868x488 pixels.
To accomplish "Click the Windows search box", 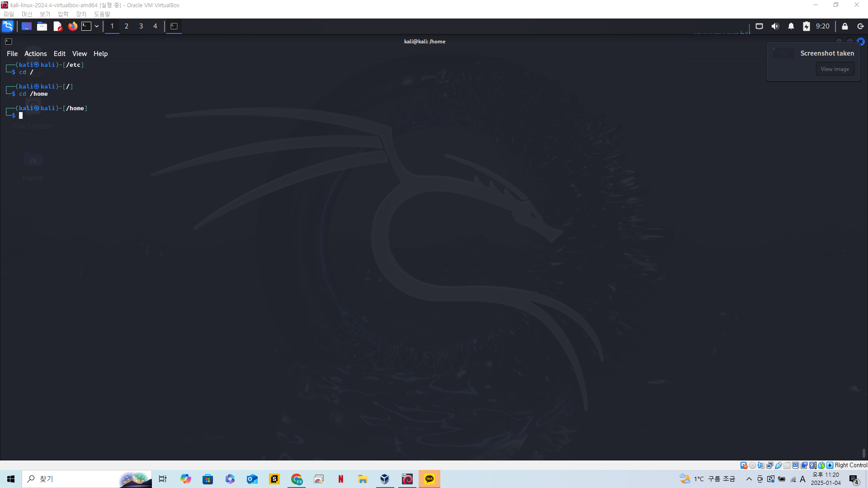I will [x=72, y=479].
